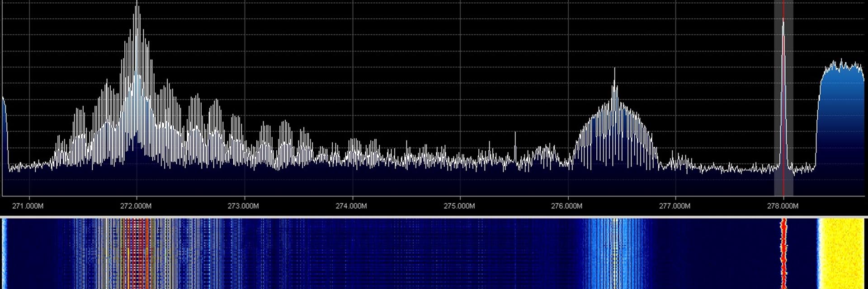Click the 272.000M frequency axis label
Image resolution: width=868 pixels, height=289 pixels.
136,206
